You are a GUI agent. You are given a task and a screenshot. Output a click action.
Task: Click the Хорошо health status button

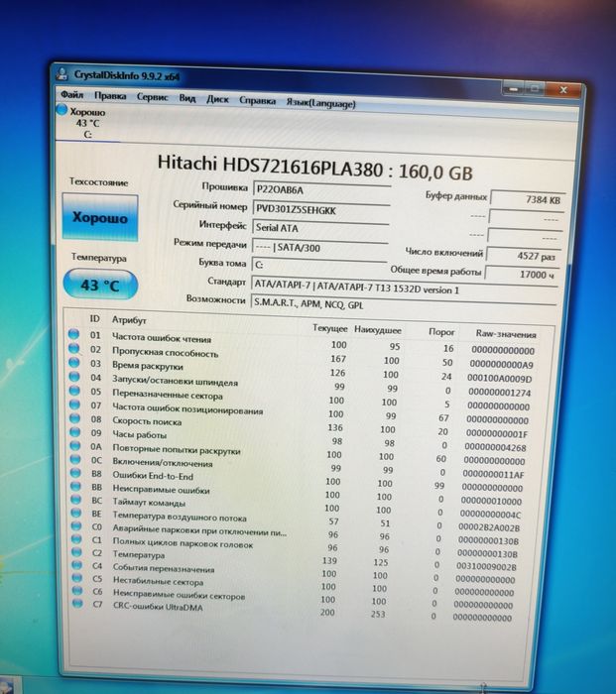pos(100,218)
